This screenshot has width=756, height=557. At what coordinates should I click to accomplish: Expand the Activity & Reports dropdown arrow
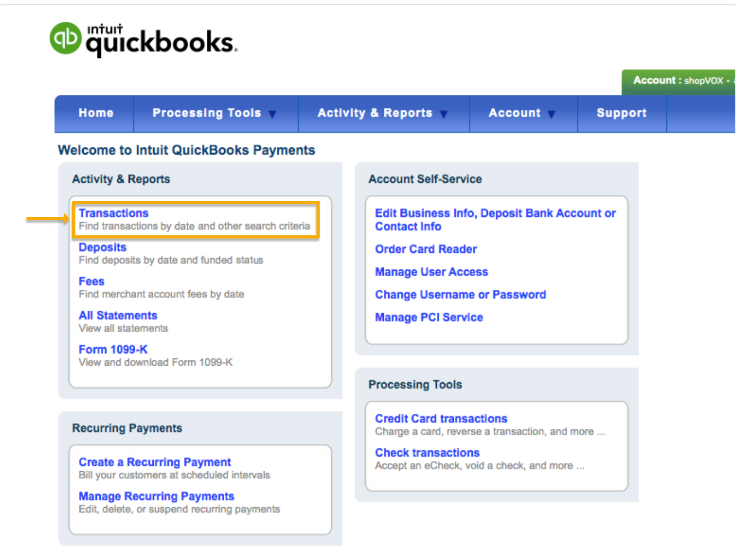point(444,114)
